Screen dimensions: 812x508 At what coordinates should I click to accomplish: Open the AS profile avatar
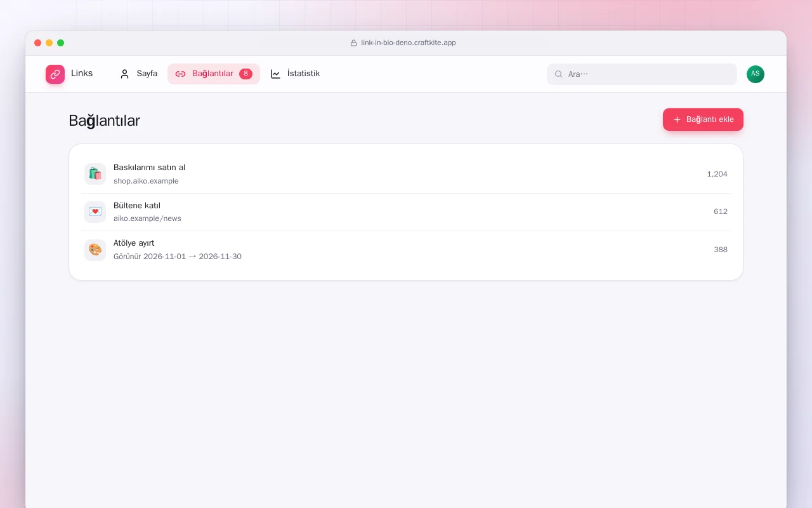(756, 74)
